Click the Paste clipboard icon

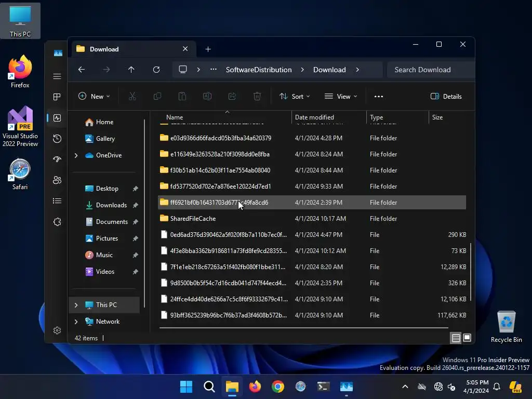[x=182, y=96]
